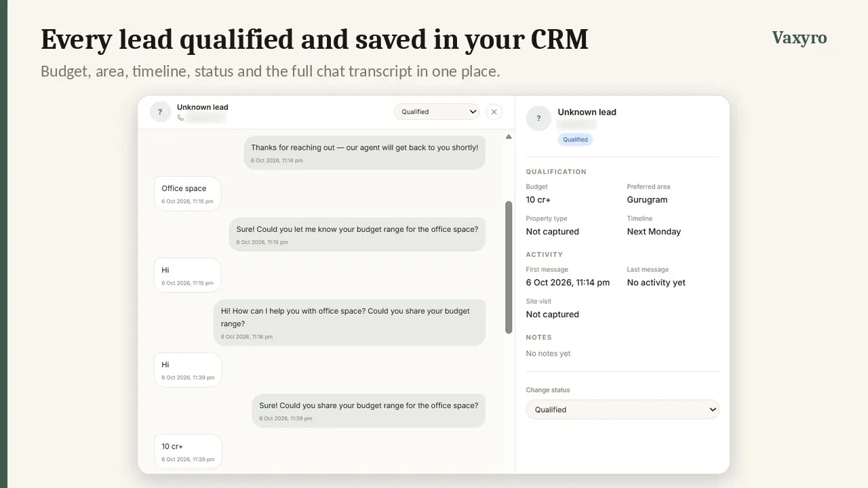Close the chat with the X button
The height and width of the screenshot is (488, 868).
point(494,112)
